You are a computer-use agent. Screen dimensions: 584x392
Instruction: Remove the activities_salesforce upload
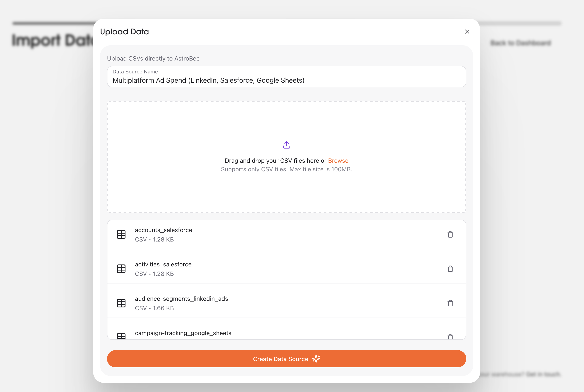(450, 269)
